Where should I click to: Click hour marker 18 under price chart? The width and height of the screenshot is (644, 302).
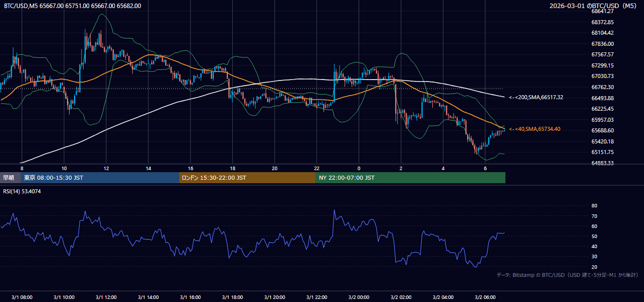(232, 168)
